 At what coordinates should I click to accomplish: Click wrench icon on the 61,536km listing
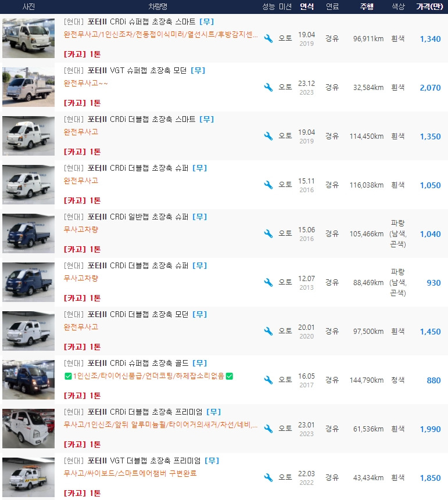pyautogui.click(x=268, y=429)
